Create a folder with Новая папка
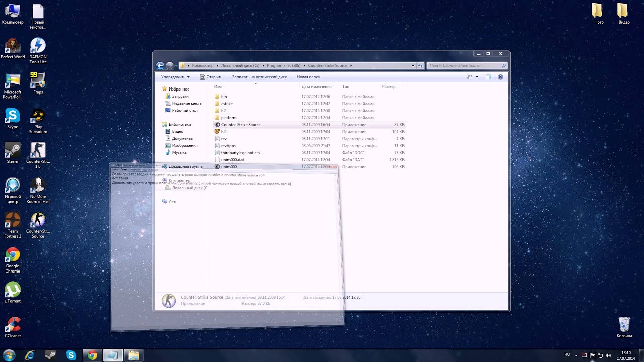The image size is (644, 362). click(x=308, y=77)
